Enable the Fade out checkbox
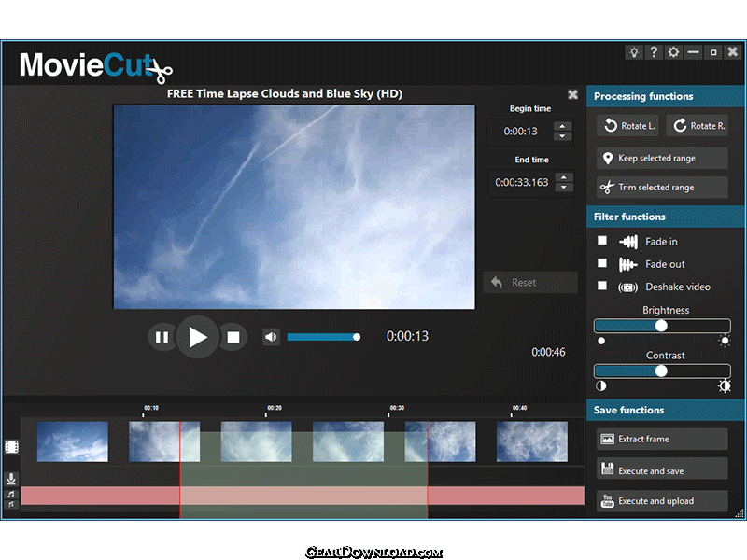This screenshot has height=560, width=747. pos(602,263)
